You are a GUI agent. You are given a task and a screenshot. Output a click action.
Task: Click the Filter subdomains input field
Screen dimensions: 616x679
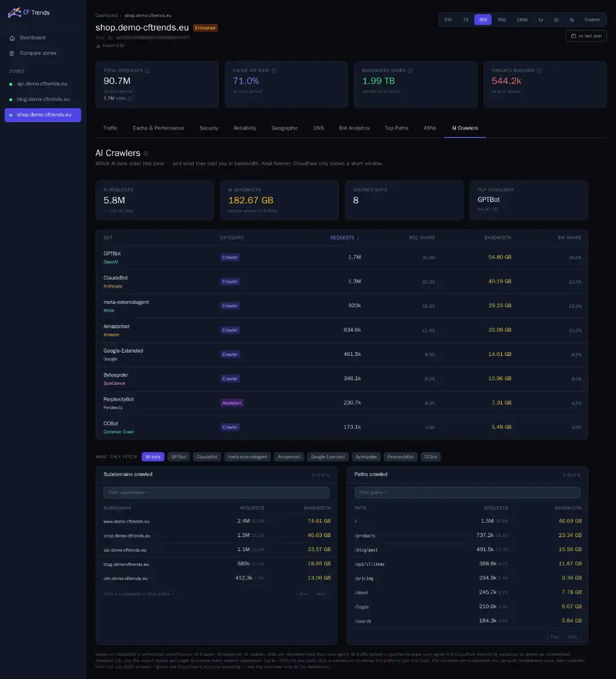pyautogui.click(x=216, y=493)
